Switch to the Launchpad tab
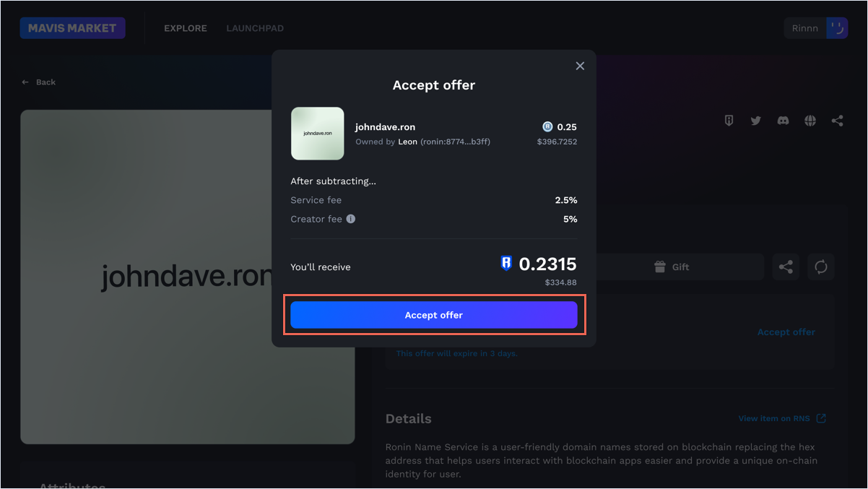The height and width of the screenshot is (489, 868). (x=255, y=28)
